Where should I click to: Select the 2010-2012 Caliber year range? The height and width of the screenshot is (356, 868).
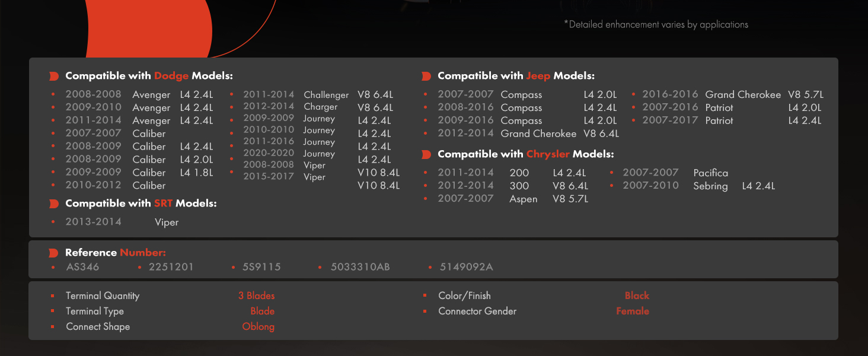pos(93,185)
